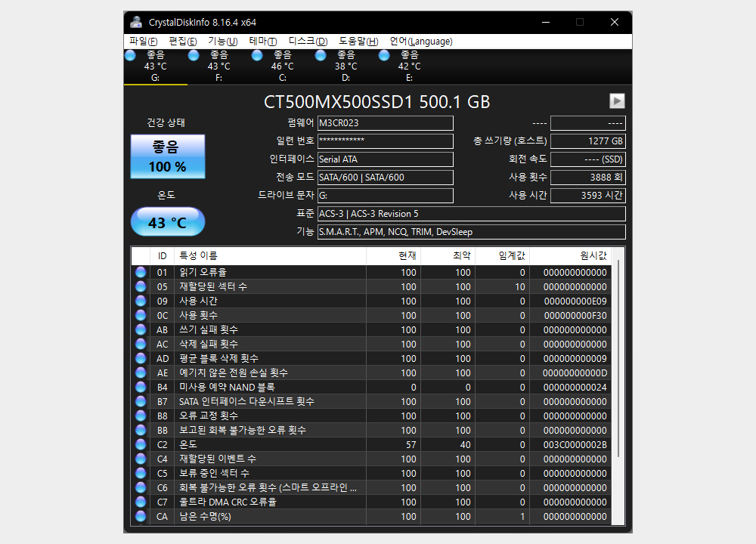Click the 최악 column header

pyautogui.click(x=448, y=256)
